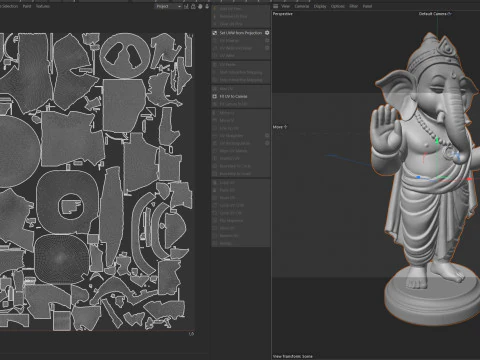The width and height of the screenshot is (480, 360).
Task: Open the View menu in viewport
Action: [286, 6]
